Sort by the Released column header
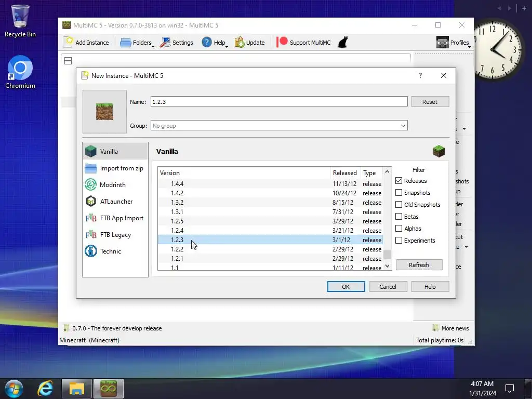The image size is (532, 399). tap(345, 172)
